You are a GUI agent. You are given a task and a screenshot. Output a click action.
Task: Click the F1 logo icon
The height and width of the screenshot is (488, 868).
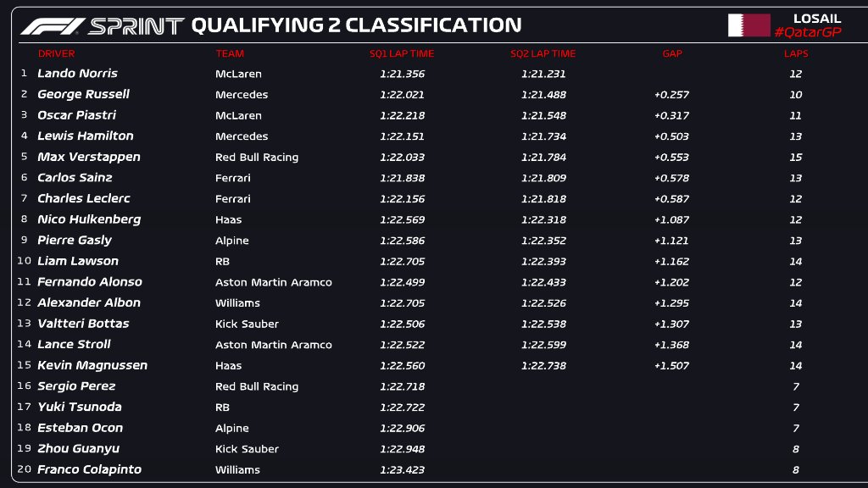(x=52, y=25)
